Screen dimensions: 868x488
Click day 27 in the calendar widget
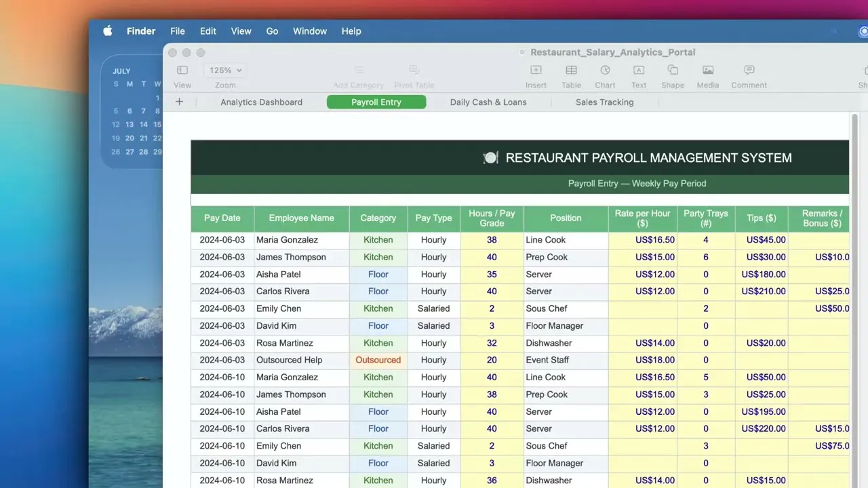tap(130, 152)
